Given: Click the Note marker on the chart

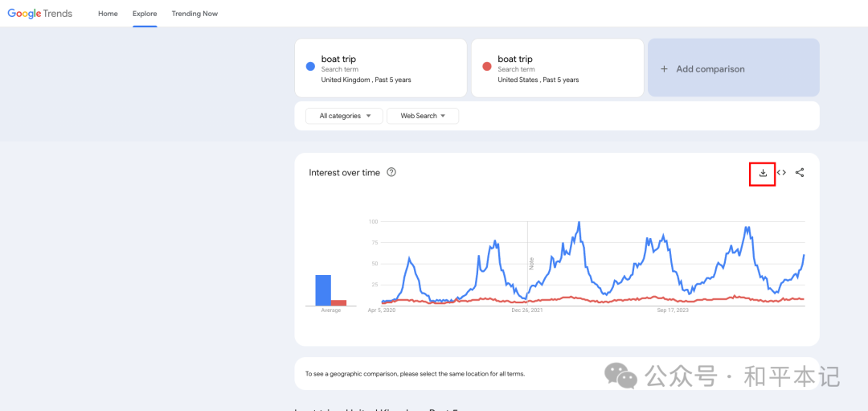Looking at the screenshot, I should [x=531, y=263].
